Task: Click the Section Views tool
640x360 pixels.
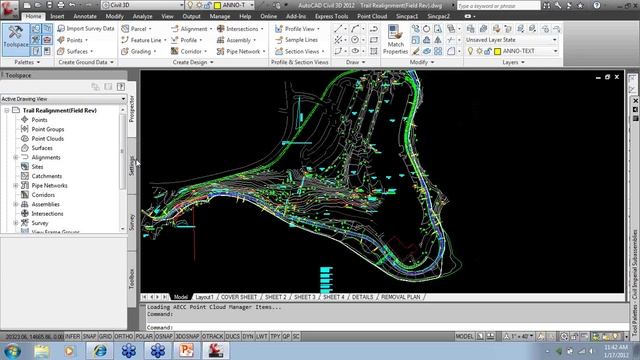Action: pyautogui.click(x=300, y=51)
